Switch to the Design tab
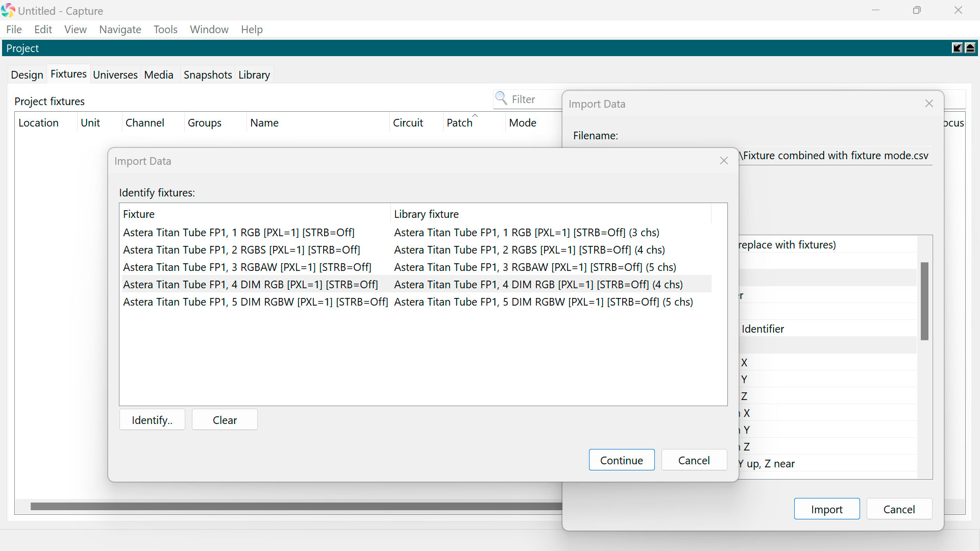The width and height of the screenshot is (980, 551). (27, 75)
